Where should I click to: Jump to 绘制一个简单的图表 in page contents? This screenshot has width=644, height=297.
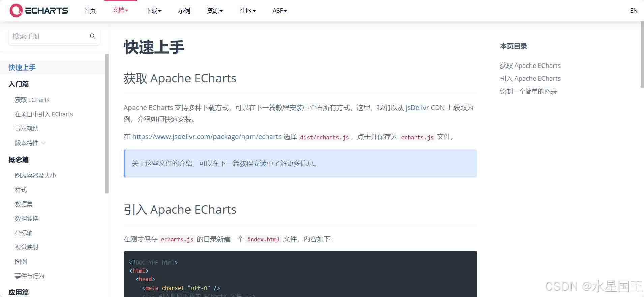click(528, 91)
